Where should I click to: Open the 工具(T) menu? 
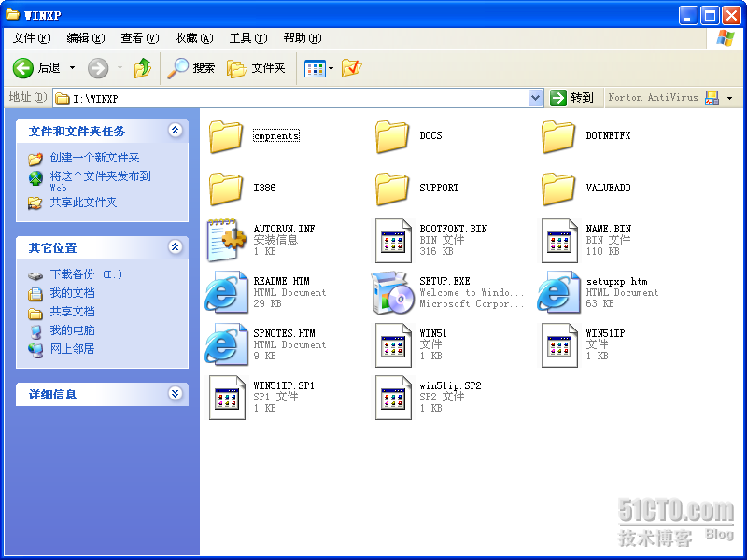[248, 38]
